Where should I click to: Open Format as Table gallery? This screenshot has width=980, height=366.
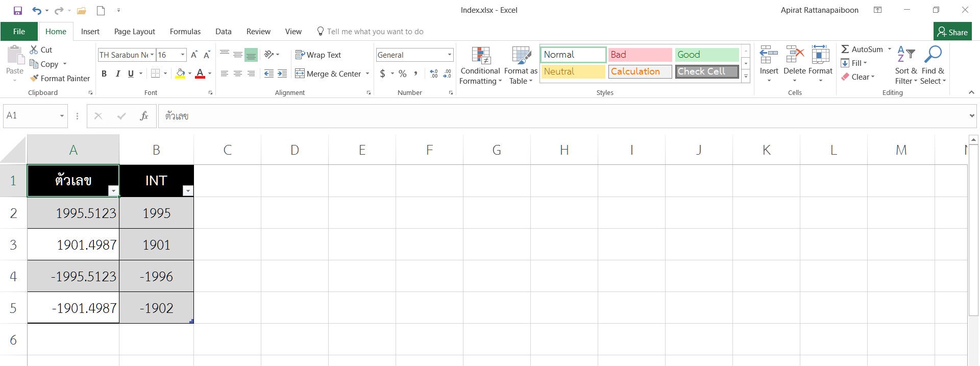[521, 65]
